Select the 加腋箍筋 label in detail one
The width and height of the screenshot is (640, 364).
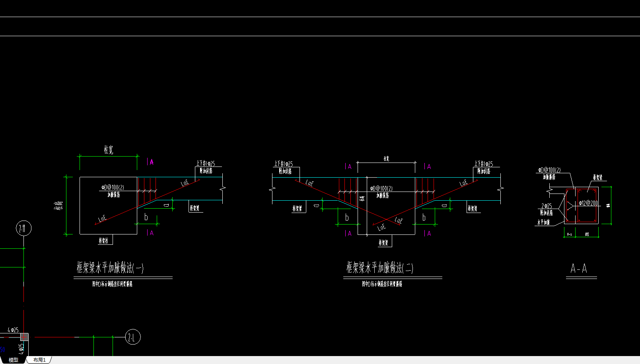[114, 195]
